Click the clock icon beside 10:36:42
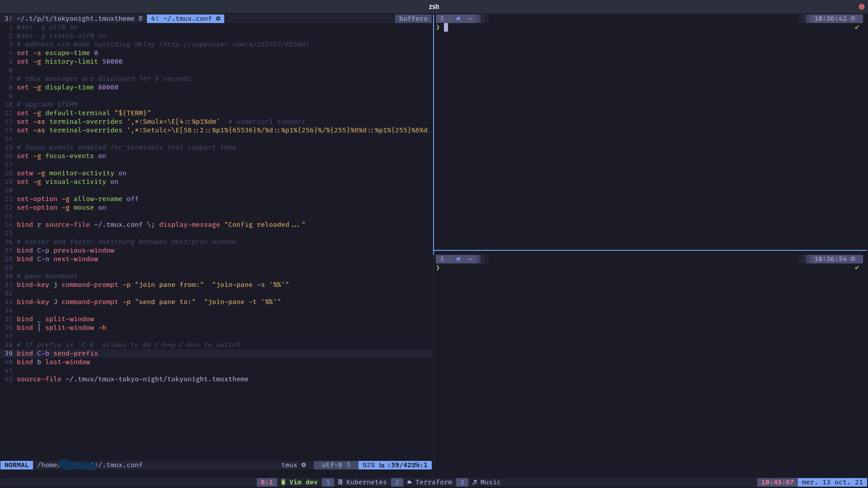The width and height of the screenshot is (868, 488). (x=853, y=19)
